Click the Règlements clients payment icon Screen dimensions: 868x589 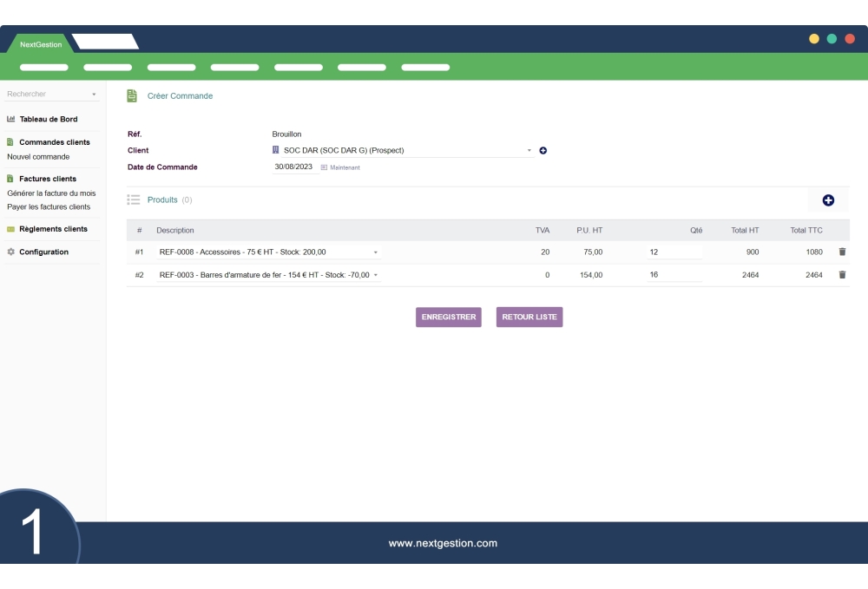pyautogui.click(x=11, y=229)
